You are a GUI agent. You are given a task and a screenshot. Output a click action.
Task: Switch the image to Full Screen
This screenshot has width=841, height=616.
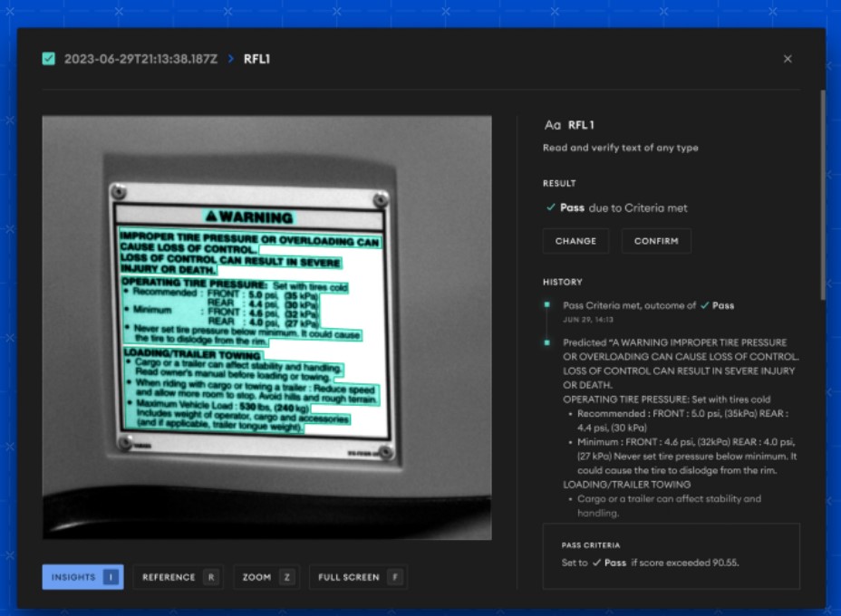click(358, 577)
